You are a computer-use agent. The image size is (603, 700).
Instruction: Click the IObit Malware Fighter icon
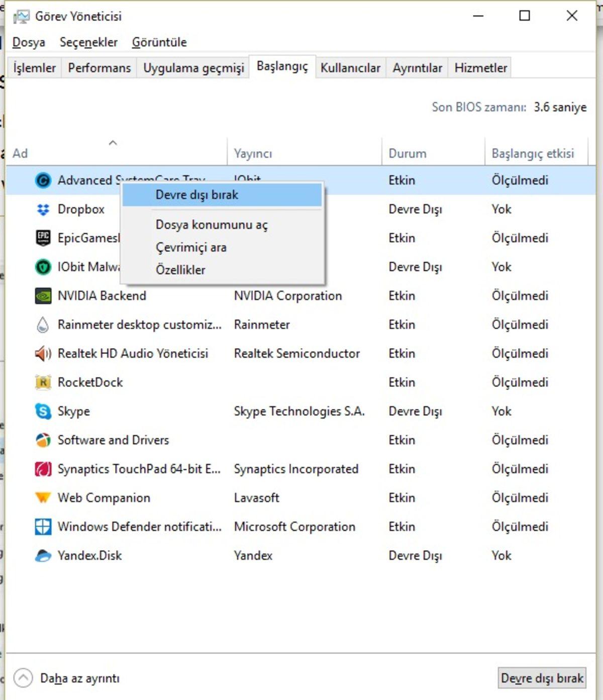click(x=43, y=267)
